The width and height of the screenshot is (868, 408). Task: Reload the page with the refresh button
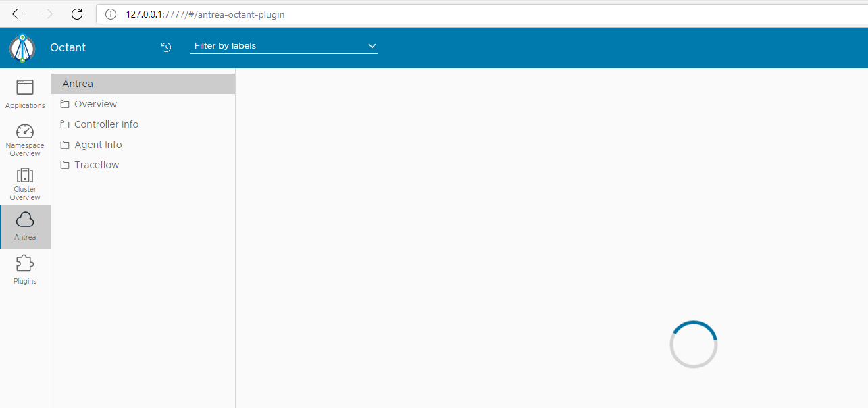pos(76,14)
